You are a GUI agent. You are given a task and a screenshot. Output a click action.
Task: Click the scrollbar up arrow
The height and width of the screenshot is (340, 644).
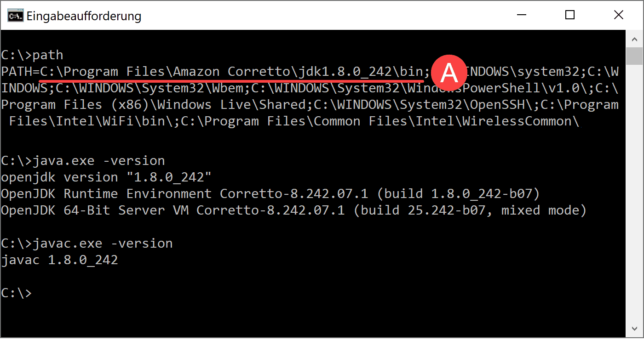pos(634,39)
